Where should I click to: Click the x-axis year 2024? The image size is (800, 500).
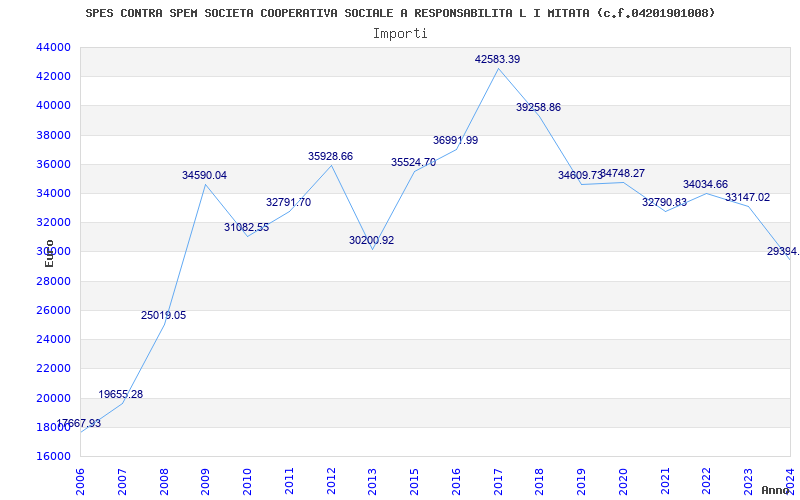(x=791, y=482)
